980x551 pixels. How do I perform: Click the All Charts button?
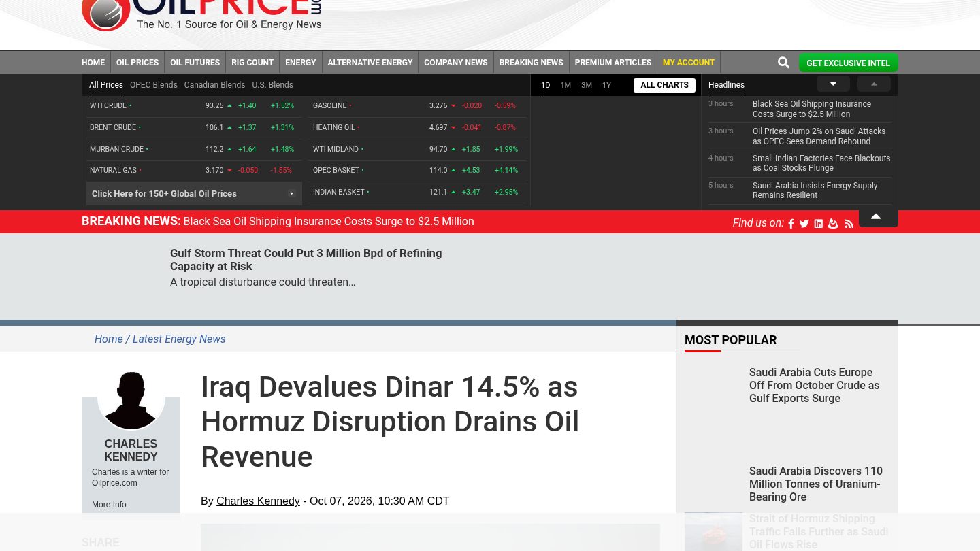click(x=664, y=85)
